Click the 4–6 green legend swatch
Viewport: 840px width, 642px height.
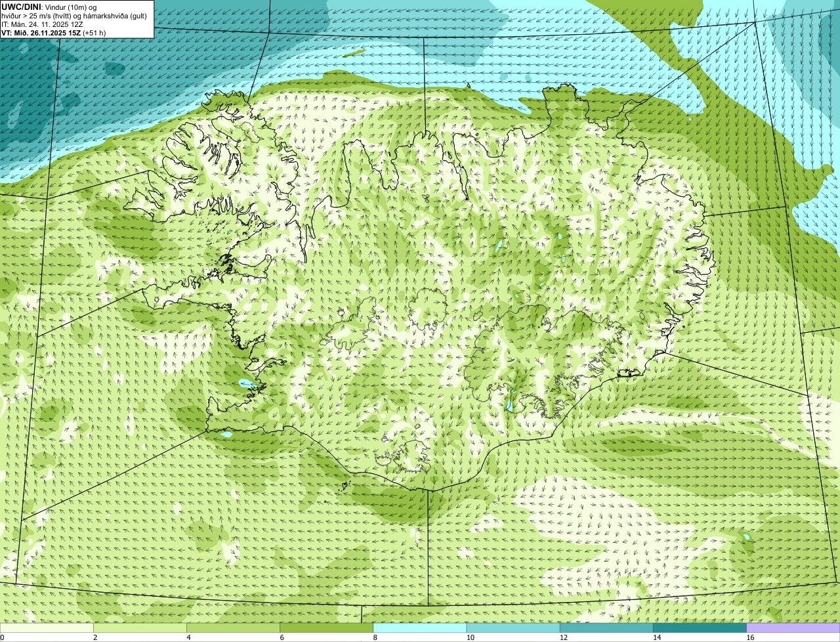(234, 628)
